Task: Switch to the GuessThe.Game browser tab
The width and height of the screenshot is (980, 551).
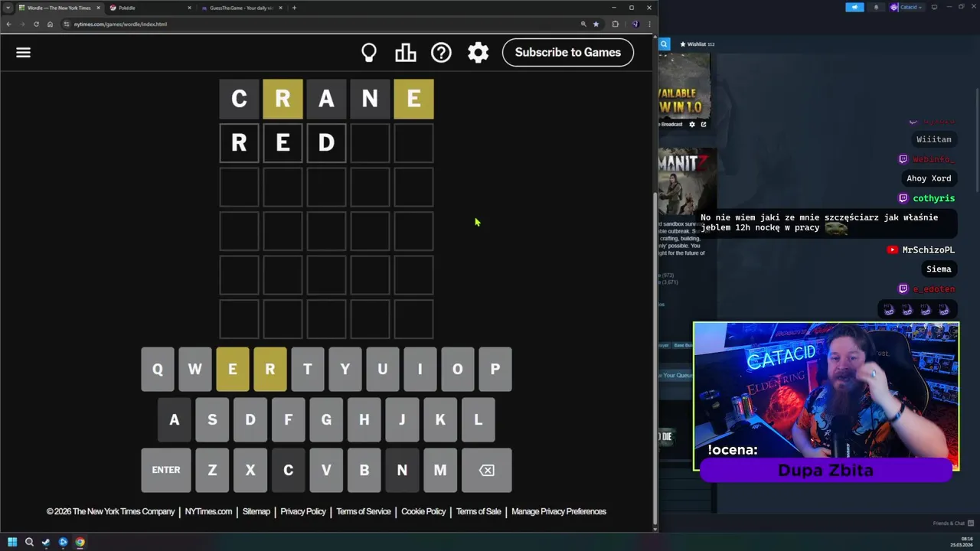Action: [x=241, y=8]
